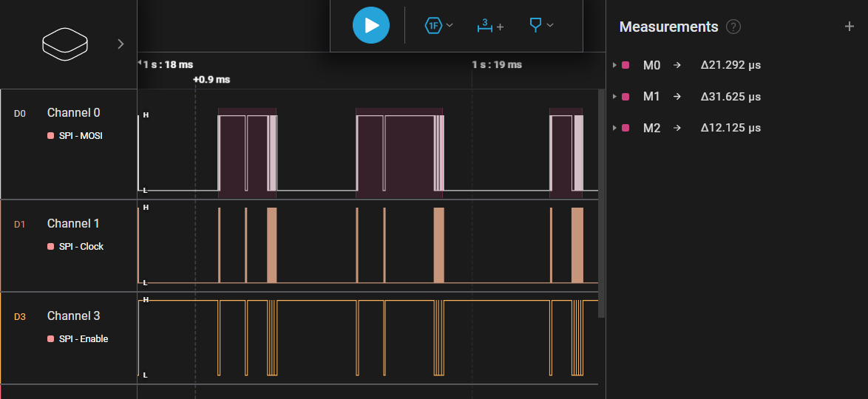Expand the M0 measurement triangle
Image resolution: width=868 pixels, height=399 pixels.
(614, 65)
